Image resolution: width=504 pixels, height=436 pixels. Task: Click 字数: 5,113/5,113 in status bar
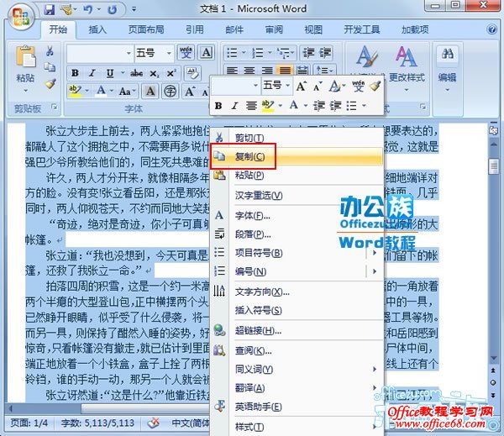click(x=97, y=423)
